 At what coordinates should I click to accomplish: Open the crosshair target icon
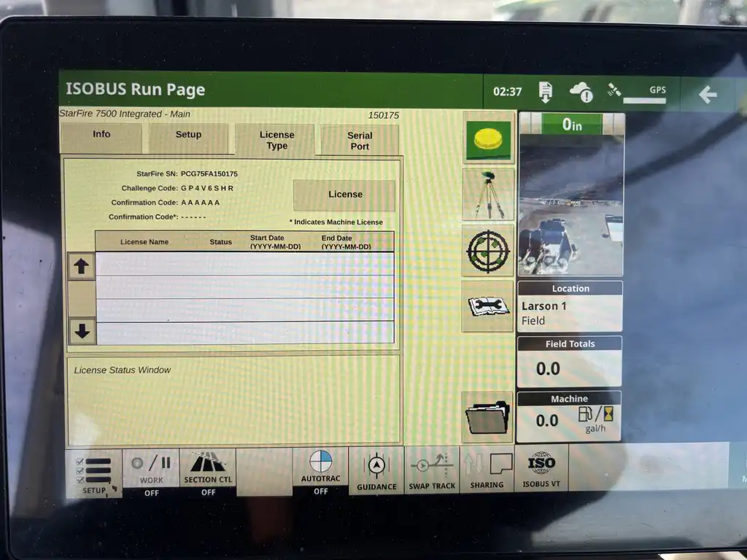(x=488, y=251)
